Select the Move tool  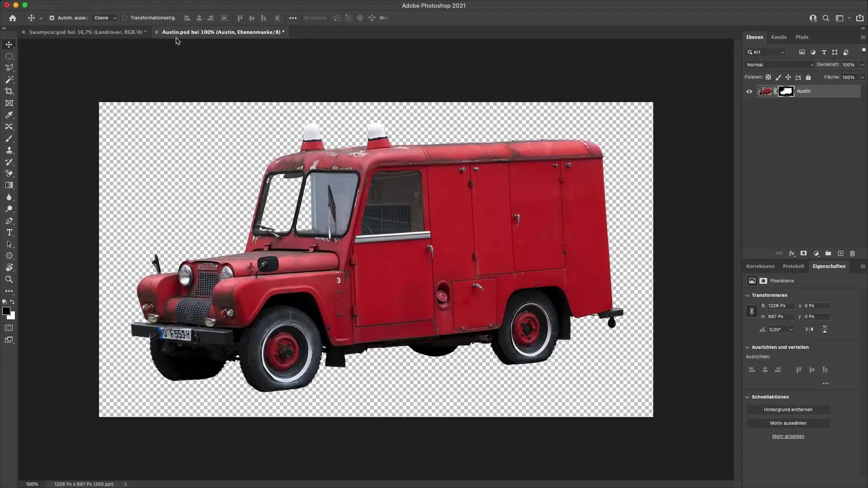[9, 44]
